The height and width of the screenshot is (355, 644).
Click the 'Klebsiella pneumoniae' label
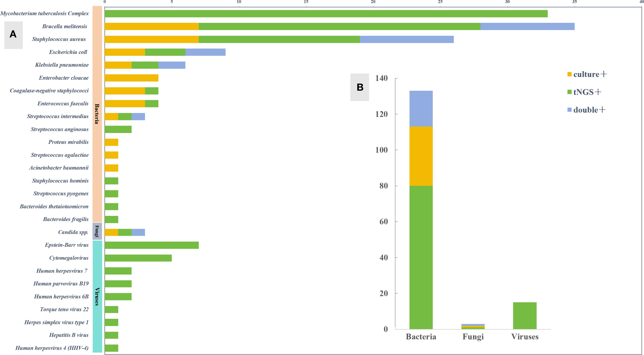62,65
